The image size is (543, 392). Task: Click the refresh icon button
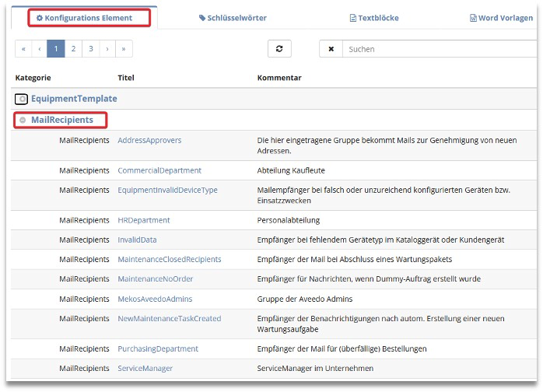pyautogui.click(x=279, y=49)
